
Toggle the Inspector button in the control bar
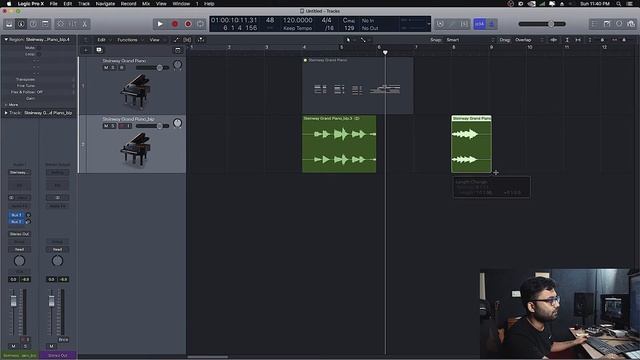click(x=21, y=24)
